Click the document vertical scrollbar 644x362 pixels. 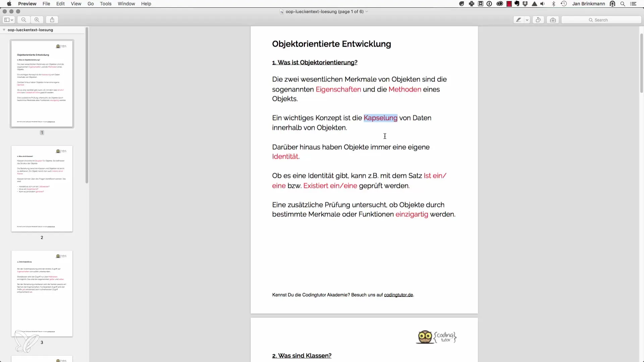[641, 63]
